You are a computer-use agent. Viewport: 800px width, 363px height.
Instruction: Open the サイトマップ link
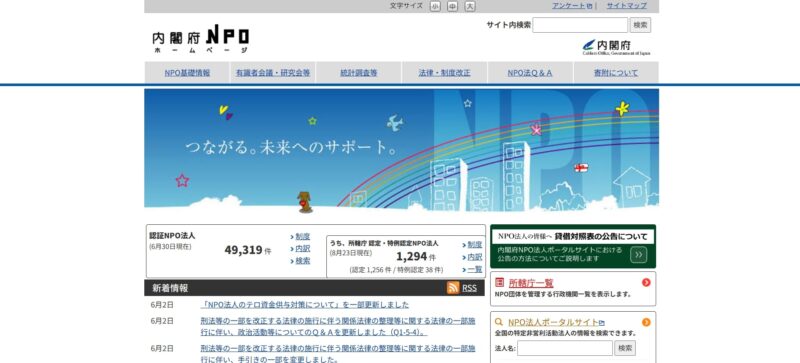click(627, 6)
